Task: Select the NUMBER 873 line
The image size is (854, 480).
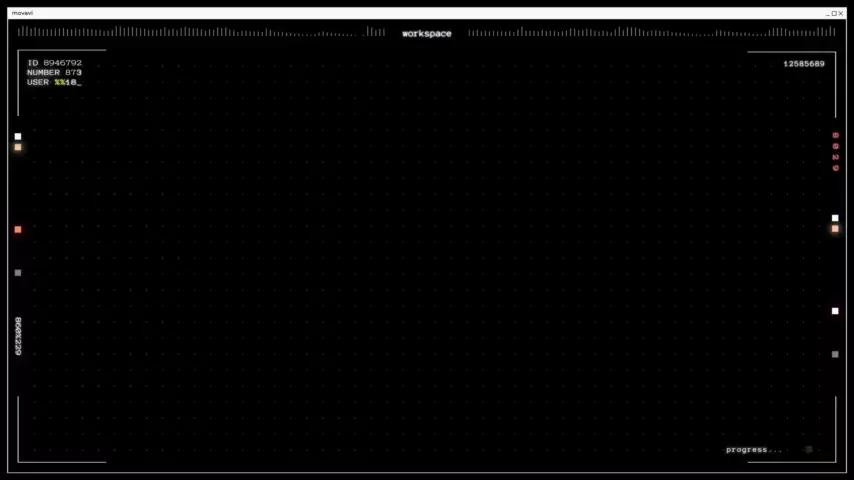Action: pos(54,73)
